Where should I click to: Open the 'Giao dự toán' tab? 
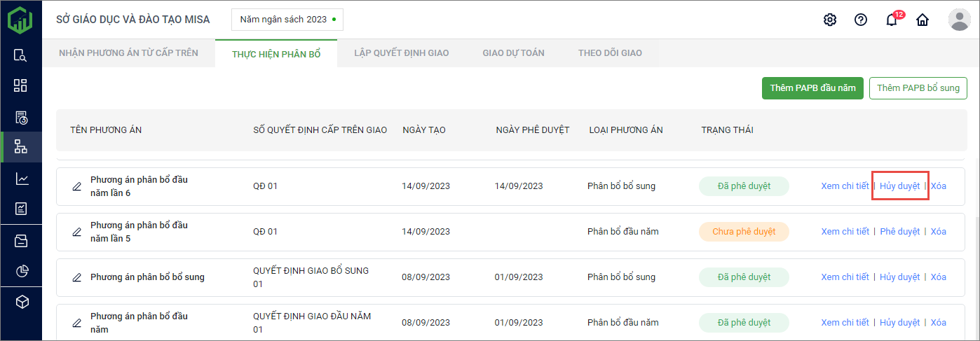[x=513, y=53]
